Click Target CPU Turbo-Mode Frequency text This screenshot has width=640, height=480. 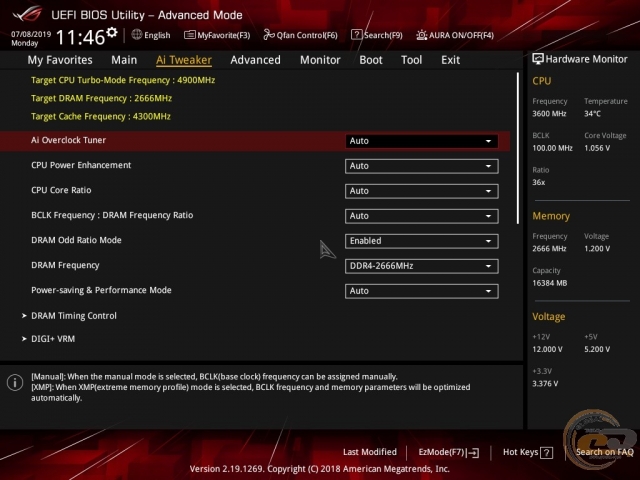pyautogui.click(x=123, y=80)
